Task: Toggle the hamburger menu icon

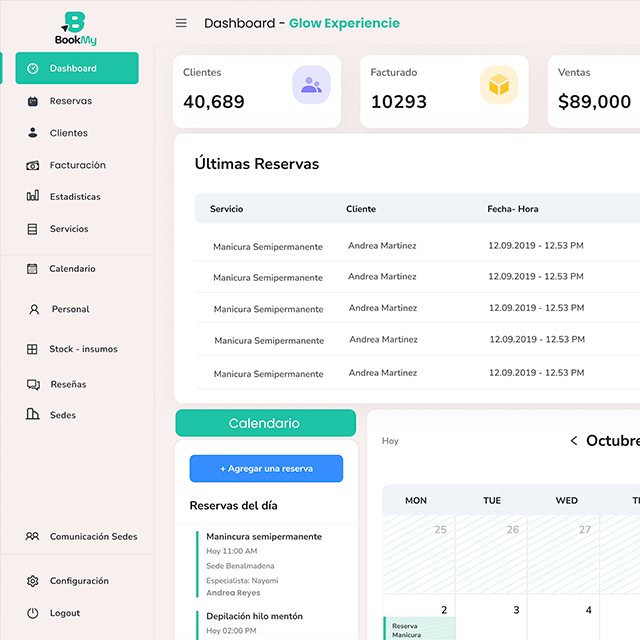Action: coord(181,23)
